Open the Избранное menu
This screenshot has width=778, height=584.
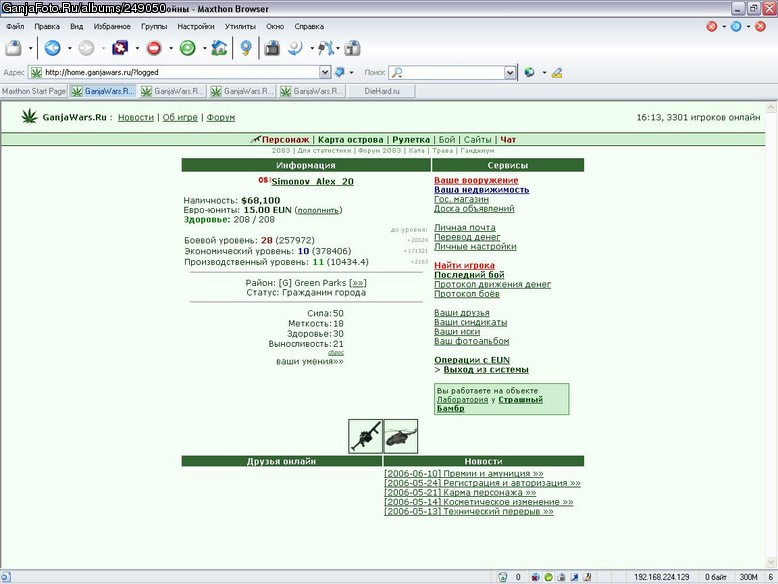[112, 26]
